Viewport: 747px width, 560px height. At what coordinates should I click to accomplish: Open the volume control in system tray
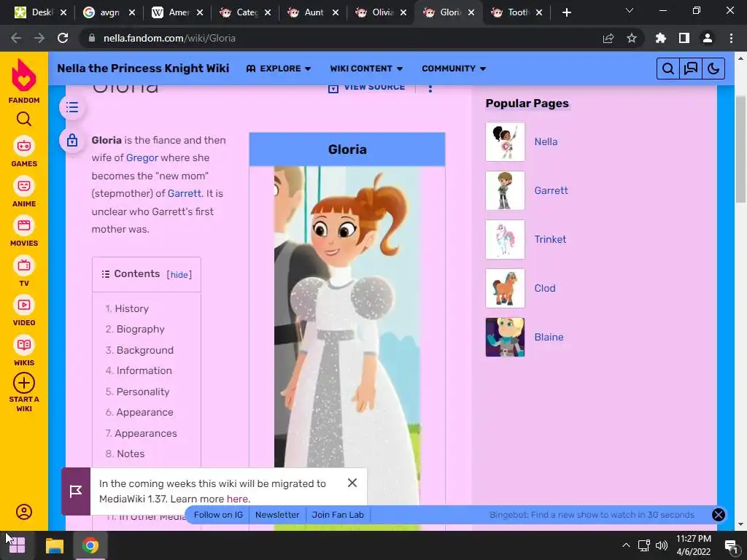click(662, 545)
